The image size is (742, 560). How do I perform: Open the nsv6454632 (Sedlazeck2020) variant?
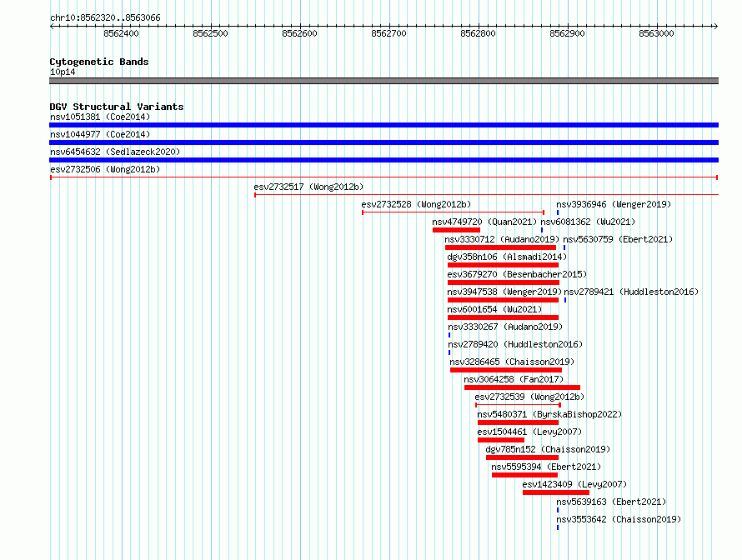click(115, 152)
